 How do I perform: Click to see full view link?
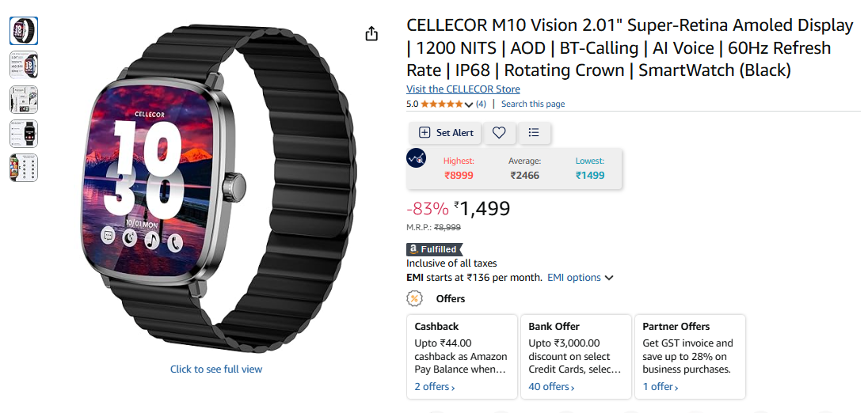[216, 369]
